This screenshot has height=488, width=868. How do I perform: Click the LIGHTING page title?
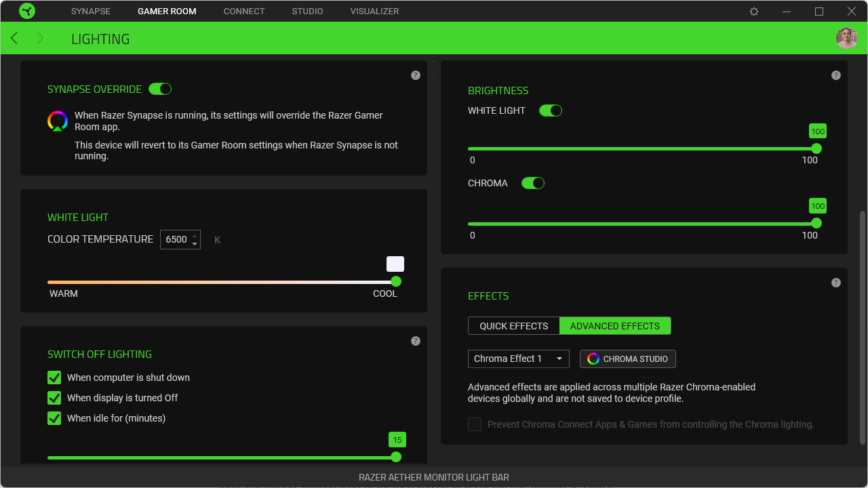pyautogui.click(x=100, y=39)
